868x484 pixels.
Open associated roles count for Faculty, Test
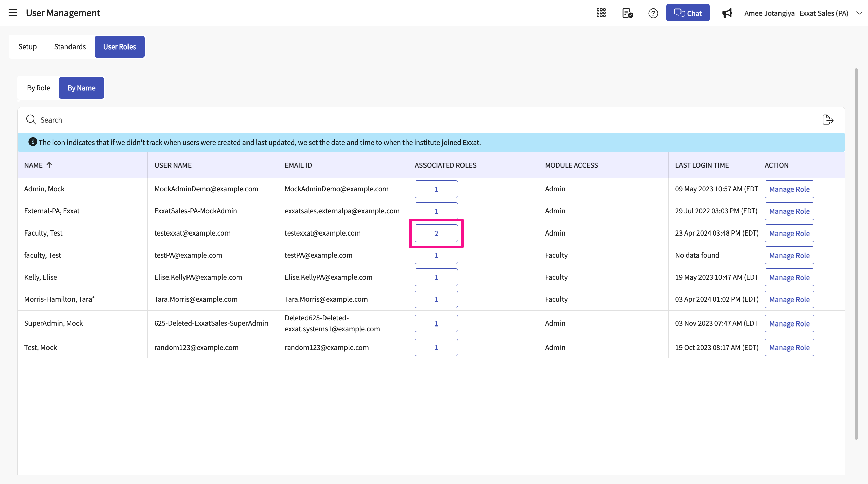[x=436, y=233]
